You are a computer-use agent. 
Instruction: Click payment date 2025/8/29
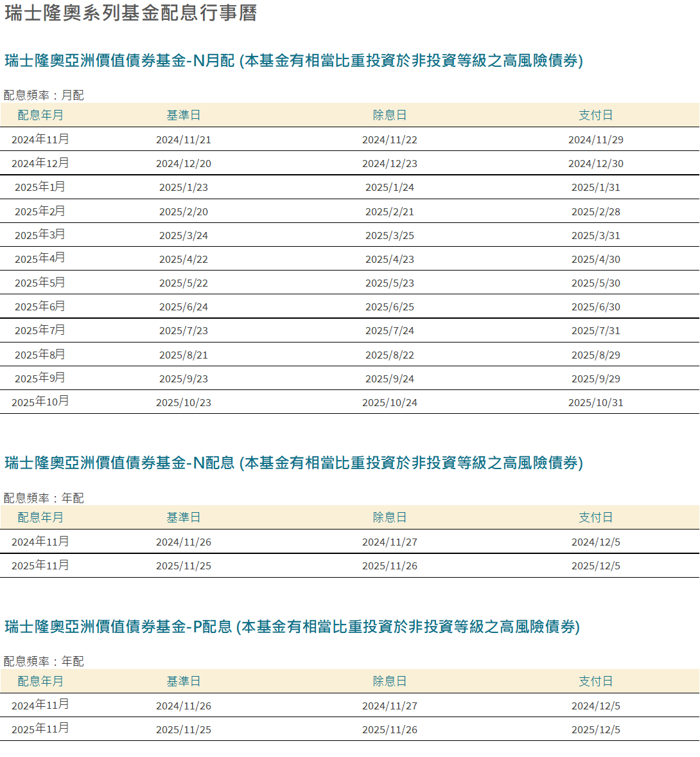(x=596, y=355)
